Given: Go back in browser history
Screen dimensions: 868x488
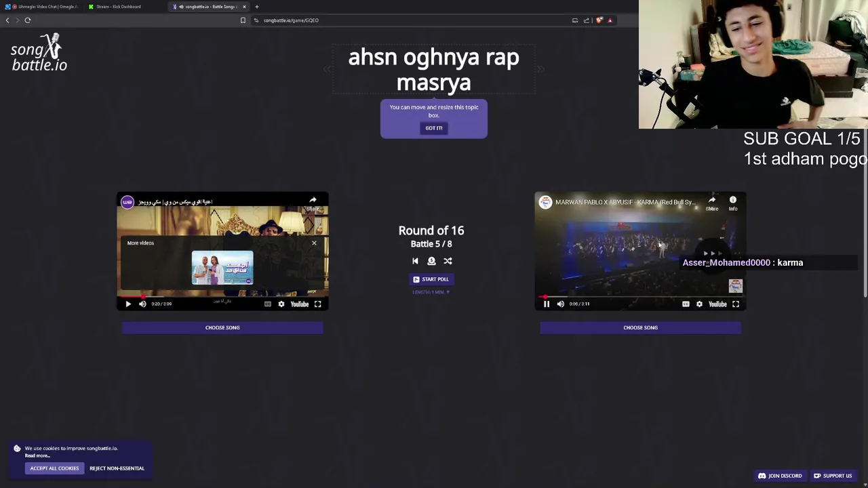Looking at the screenshot, I should (7, 20).
